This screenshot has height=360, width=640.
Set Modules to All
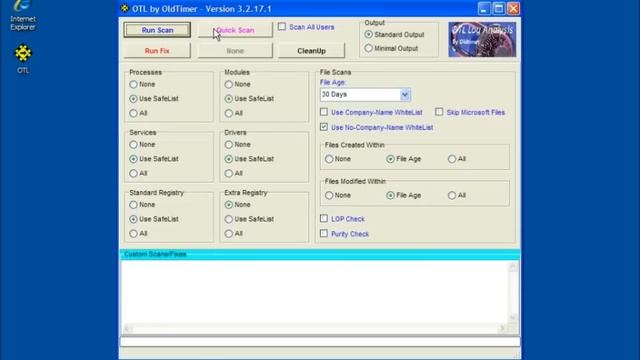point(229,113)
